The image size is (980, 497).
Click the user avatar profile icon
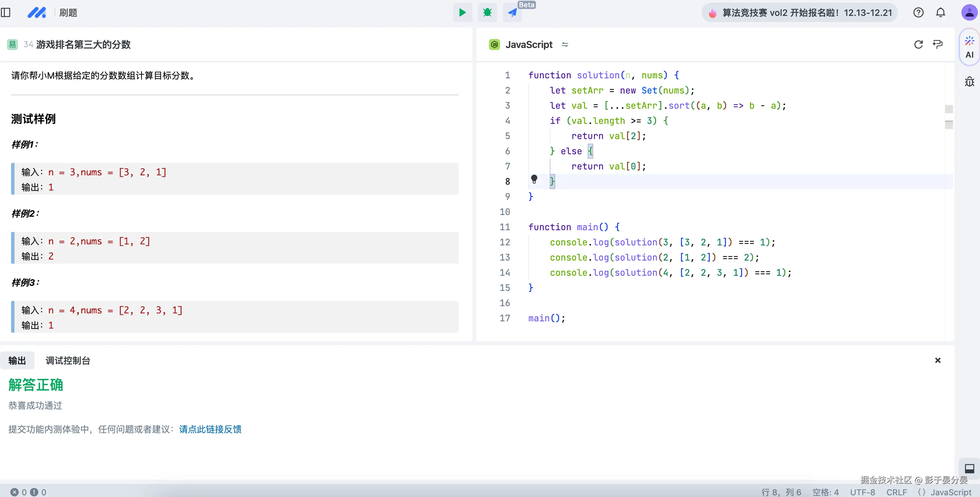pos(969,12)
